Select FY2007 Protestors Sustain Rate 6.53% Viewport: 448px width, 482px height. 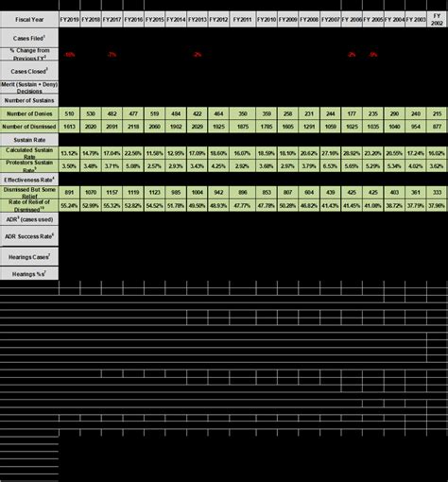click(331, 166)
